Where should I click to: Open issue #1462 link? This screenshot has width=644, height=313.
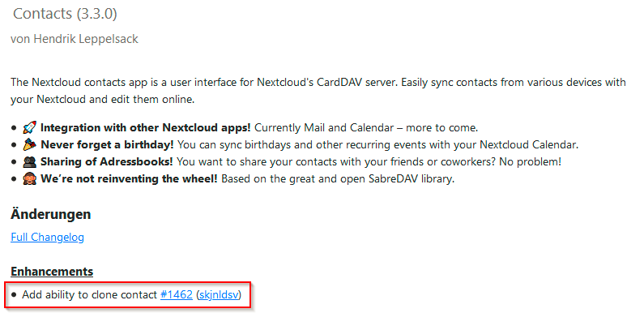(x=177, y=295)
